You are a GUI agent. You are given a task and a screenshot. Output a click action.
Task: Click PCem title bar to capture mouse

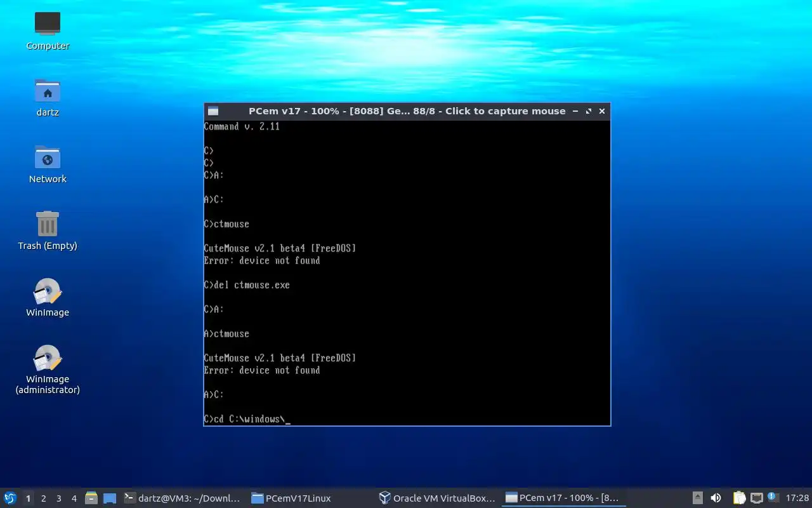[x=407, y=111]
